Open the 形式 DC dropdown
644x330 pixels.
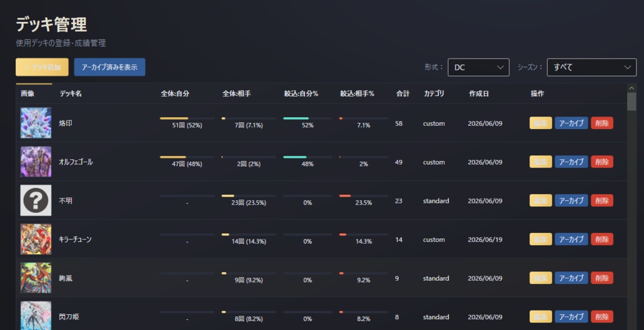pos(479,67)
